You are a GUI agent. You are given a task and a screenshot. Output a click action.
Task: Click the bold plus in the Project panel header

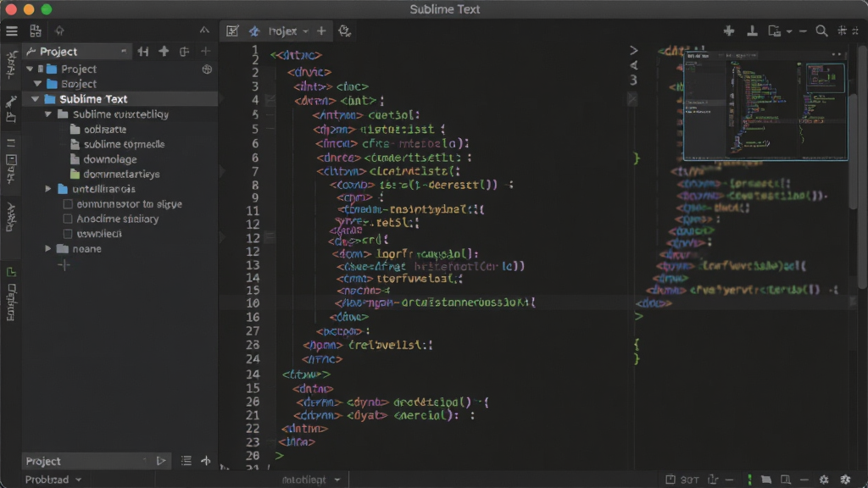164,52
